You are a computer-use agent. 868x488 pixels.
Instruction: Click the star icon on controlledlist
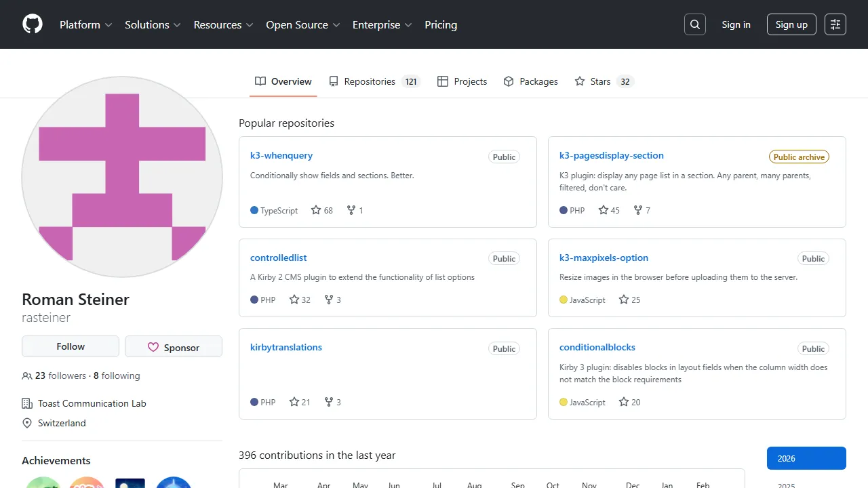point(292,300)
